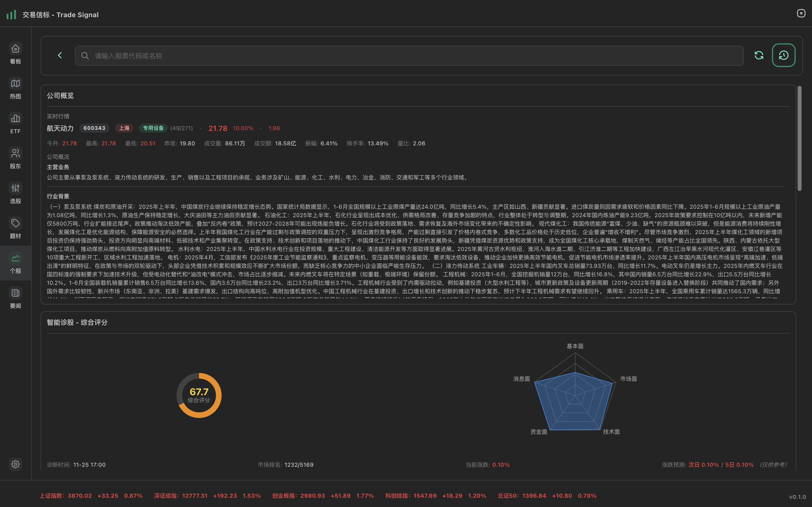Open the 选股 stock screener

(15, 193)
